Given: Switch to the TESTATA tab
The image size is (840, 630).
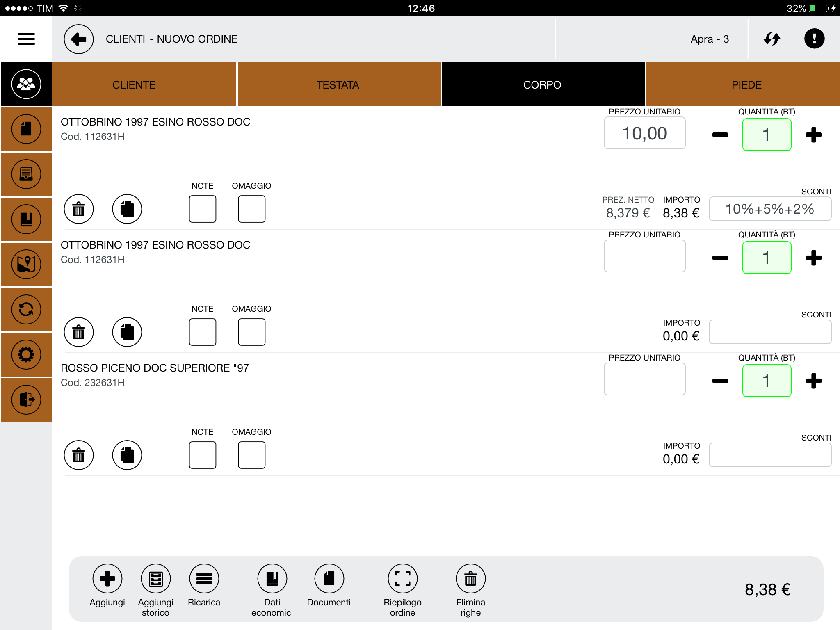Looking at the screenshot, I should [338, 85].
